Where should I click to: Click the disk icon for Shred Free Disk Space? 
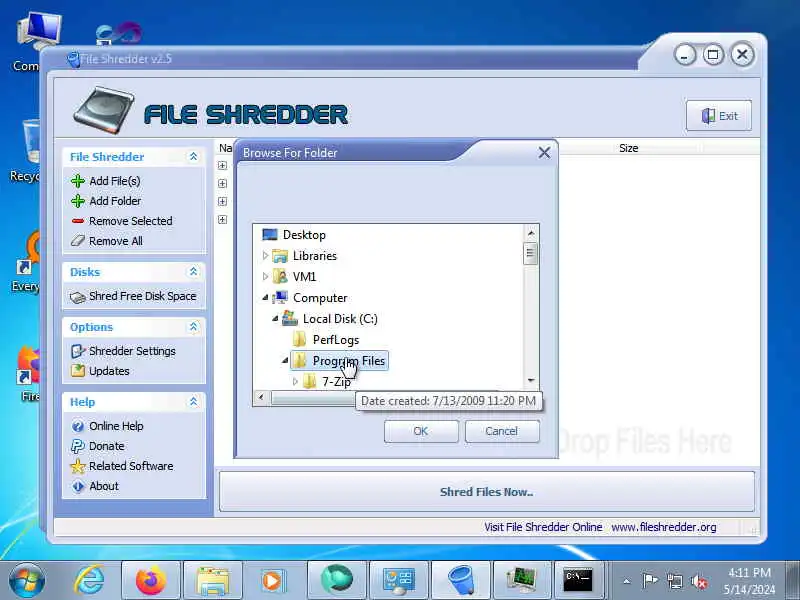78,296
